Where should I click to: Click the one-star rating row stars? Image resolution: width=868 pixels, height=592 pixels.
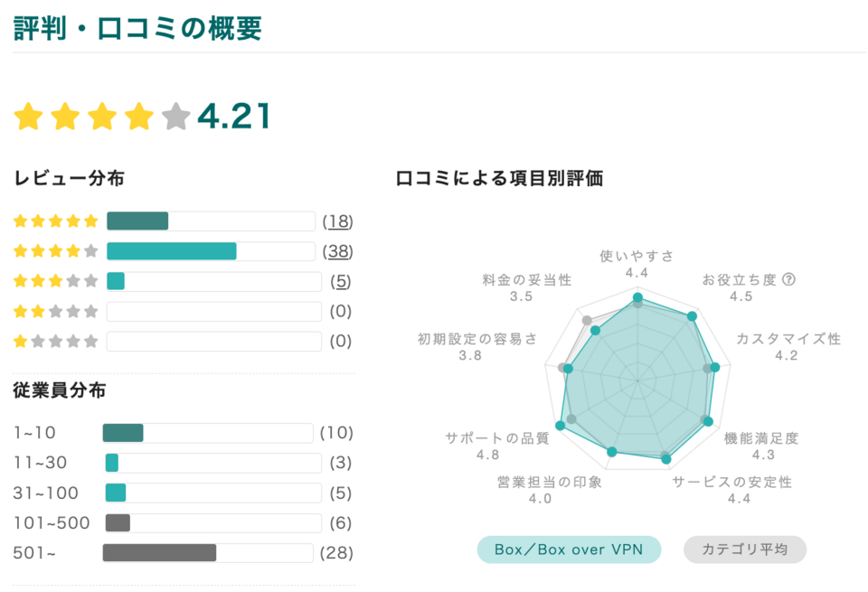pyautogui.click(x=56, y=342)
